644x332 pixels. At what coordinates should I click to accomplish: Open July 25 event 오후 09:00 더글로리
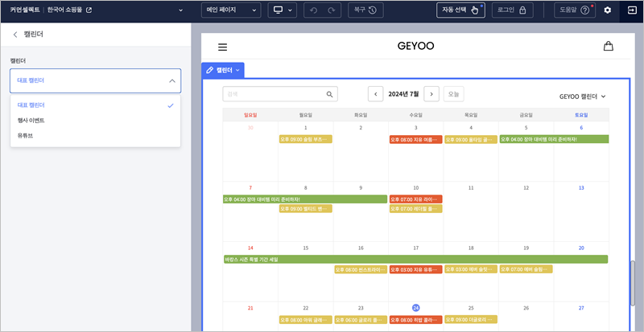(471, 319)
